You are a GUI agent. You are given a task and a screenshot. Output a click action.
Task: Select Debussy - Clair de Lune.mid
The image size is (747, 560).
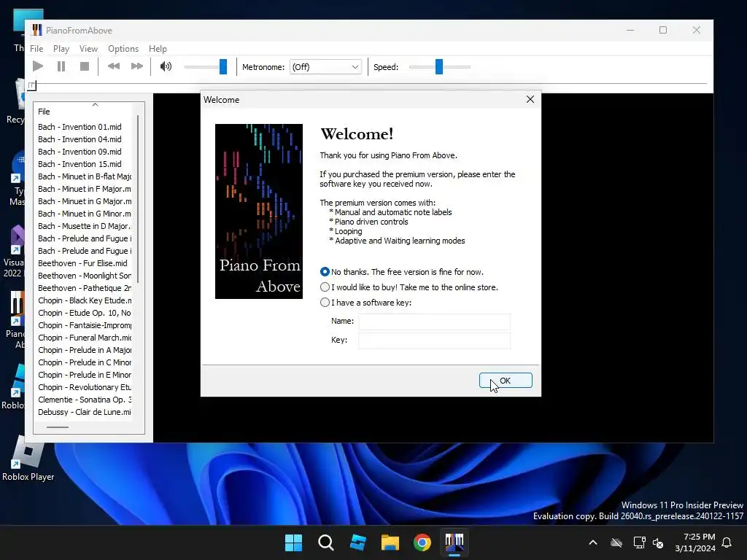[x=85, y=411]
